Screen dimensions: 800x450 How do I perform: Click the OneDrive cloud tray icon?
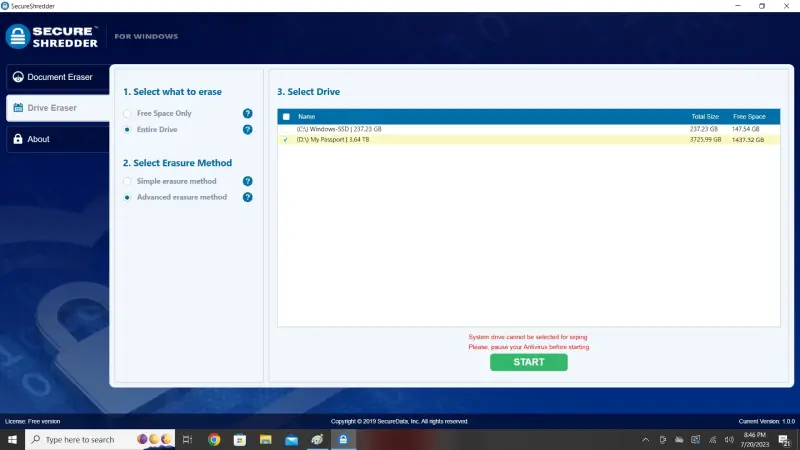(x=679, y=439)
